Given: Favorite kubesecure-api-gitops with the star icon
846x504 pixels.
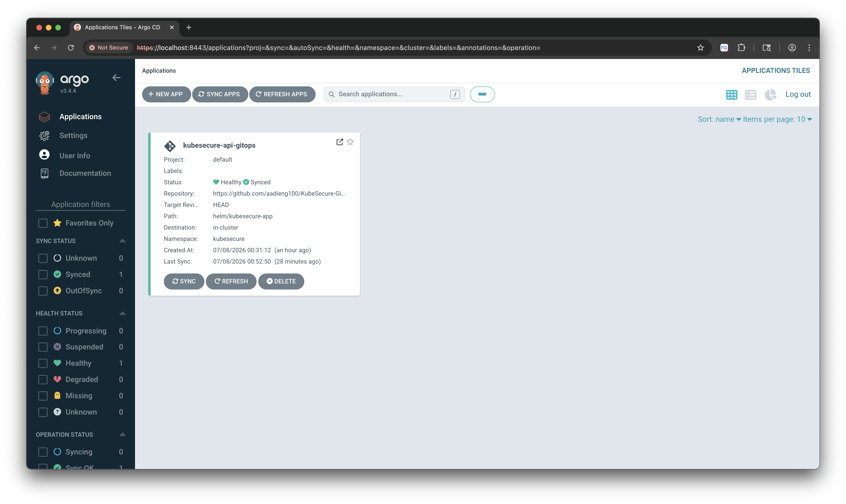Looking at the screenshot, I should tap(350, 142).
